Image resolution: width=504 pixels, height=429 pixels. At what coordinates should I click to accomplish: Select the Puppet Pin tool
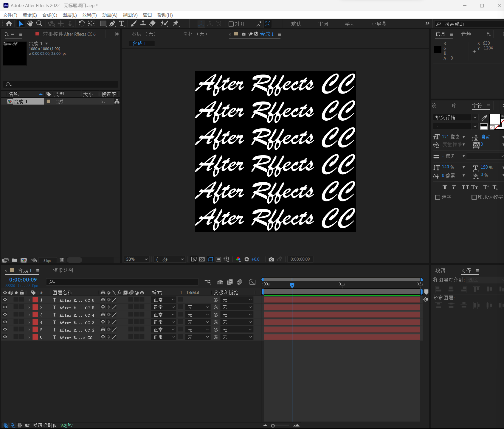coord(176,24)
